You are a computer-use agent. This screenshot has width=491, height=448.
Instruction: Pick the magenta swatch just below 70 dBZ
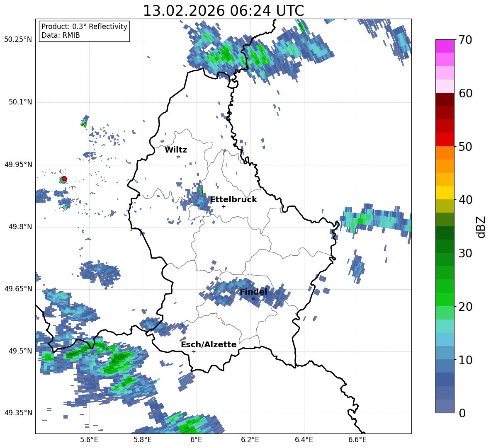445,46
